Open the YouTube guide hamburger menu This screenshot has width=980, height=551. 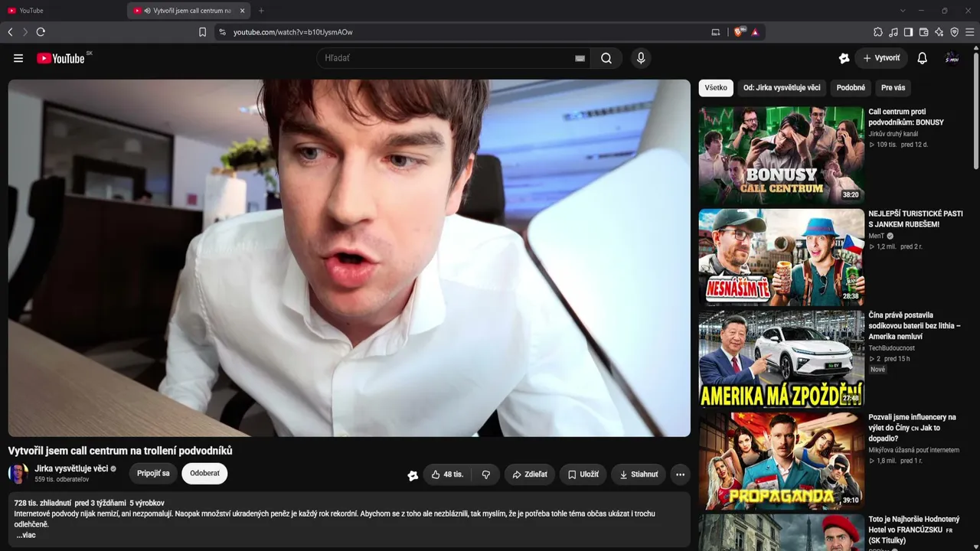point(18,58)
